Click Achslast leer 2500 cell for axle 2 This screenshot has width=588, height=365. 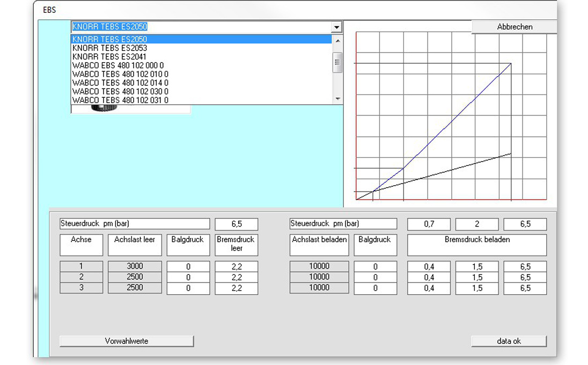coord(135,277)
